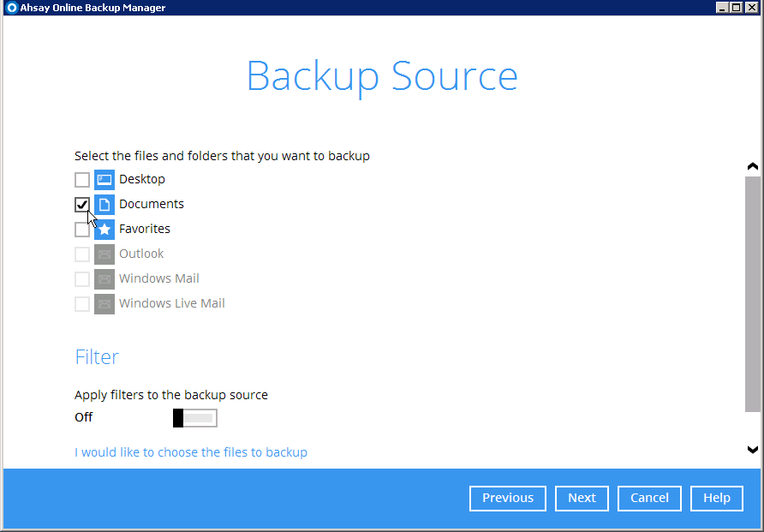
Task: Turn on the backup source filter switch
Action: click(195, 418)
